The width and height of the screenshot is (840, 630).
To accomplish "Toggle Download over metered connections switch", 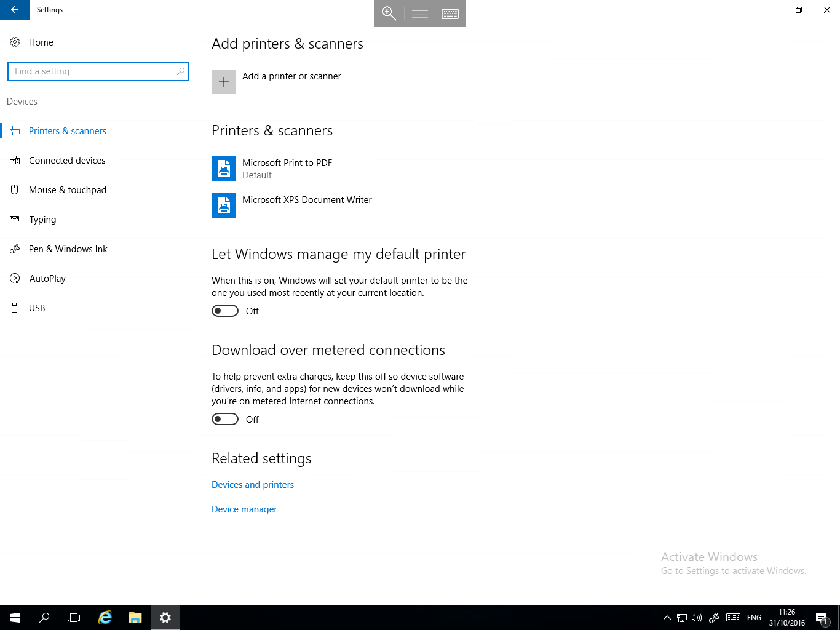I will pos(225,419).
